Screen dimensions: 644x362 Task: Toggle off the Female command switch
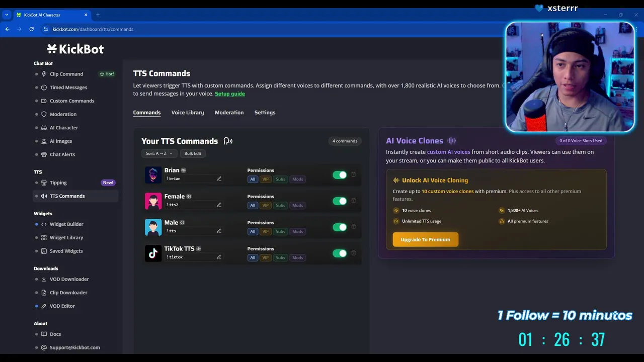point(340,201)
